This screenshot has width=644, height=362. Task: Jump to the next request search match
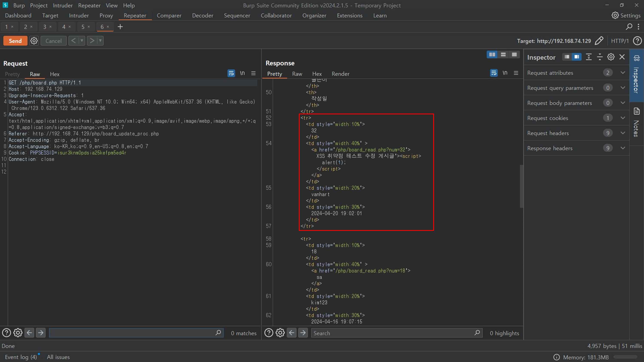tap(41, 333)
